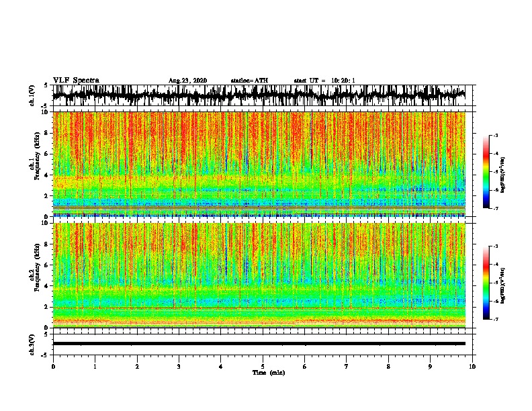Click the "VLF Spectra" plot title
This screenshot has height=411, width=532.
[x=76, y=81]
